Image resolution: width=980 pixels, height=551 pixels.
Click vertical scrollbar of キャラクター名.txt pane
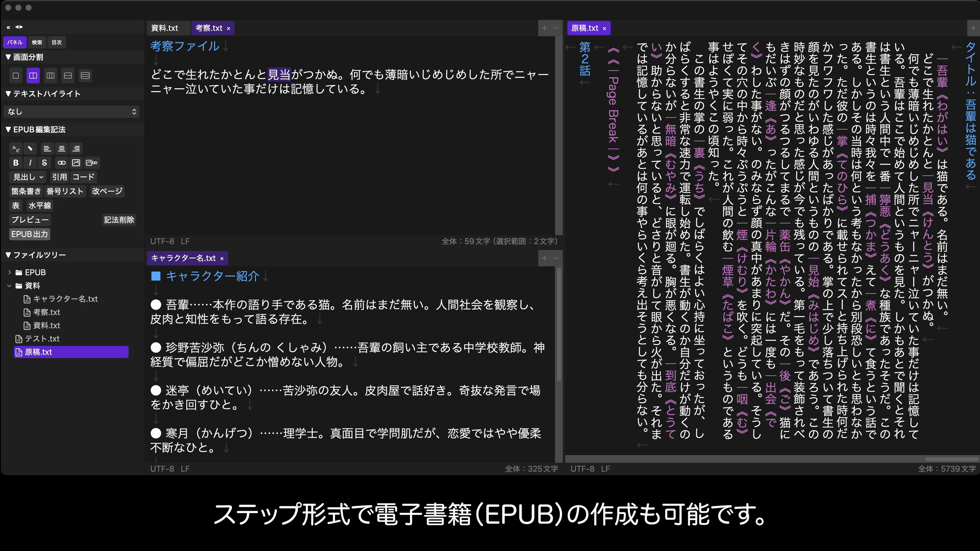(x=559, y=324)
